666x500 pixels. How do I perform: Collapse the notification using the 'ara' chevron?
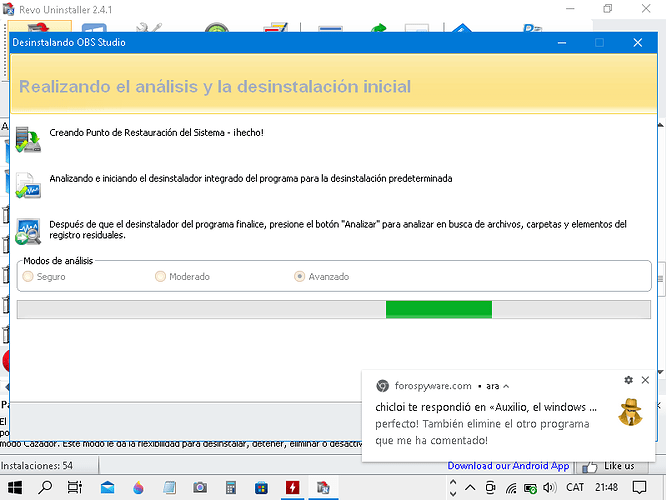pyautogui.click(x=506, y=386)
